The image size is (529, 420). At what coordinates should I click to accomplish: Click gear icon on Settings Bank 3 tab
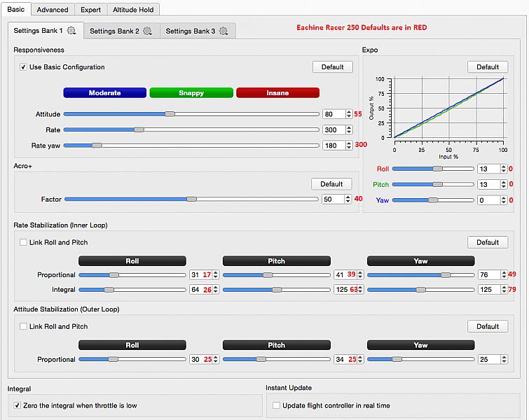224,31
